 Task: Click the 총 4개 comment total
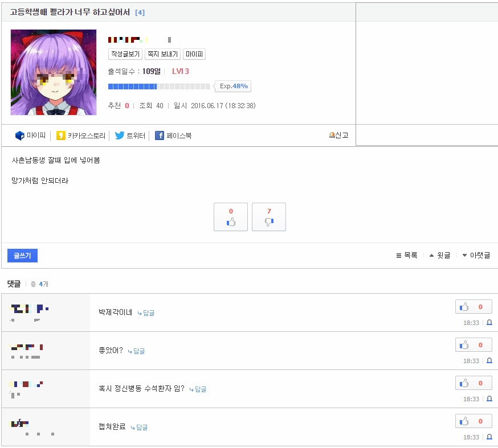tap(39, 284)
